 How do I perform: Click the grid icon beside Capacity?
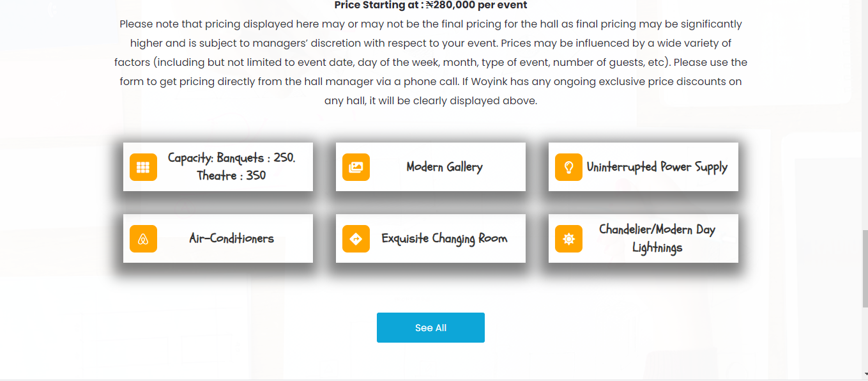[x=143, y=167]
